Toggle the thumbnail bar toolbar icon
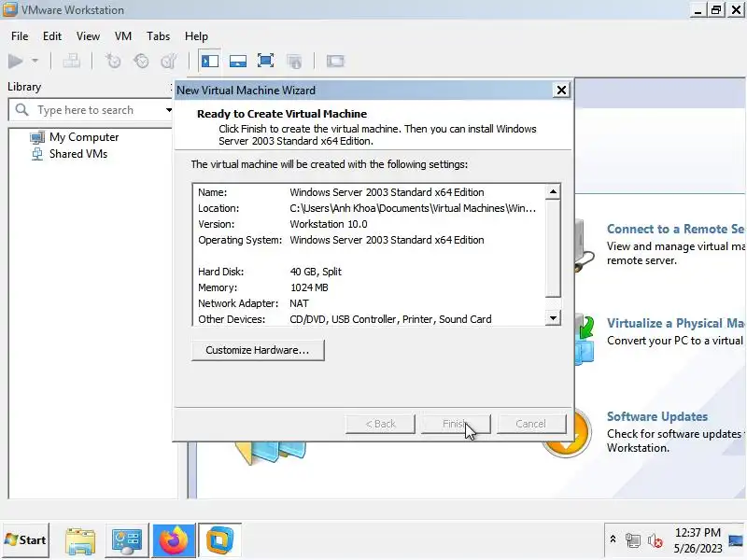Screen dimensions: 747x560 [x=238, y=61]
